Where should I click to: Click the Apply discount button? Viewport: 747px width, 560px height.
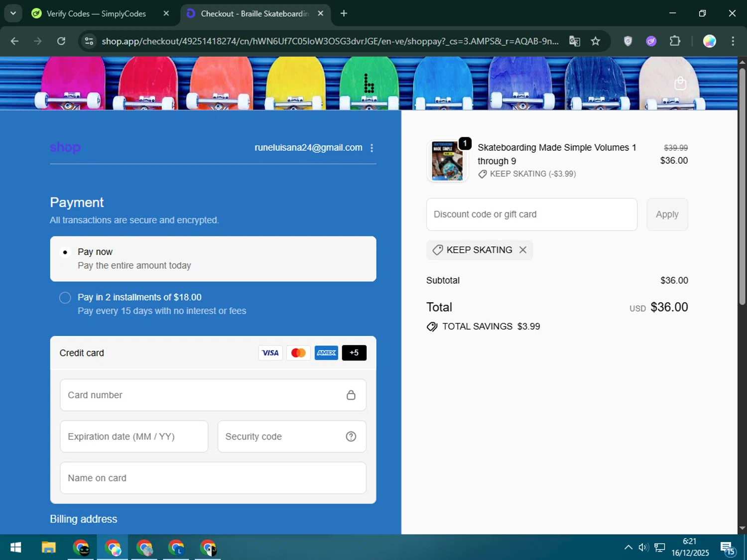667,215
